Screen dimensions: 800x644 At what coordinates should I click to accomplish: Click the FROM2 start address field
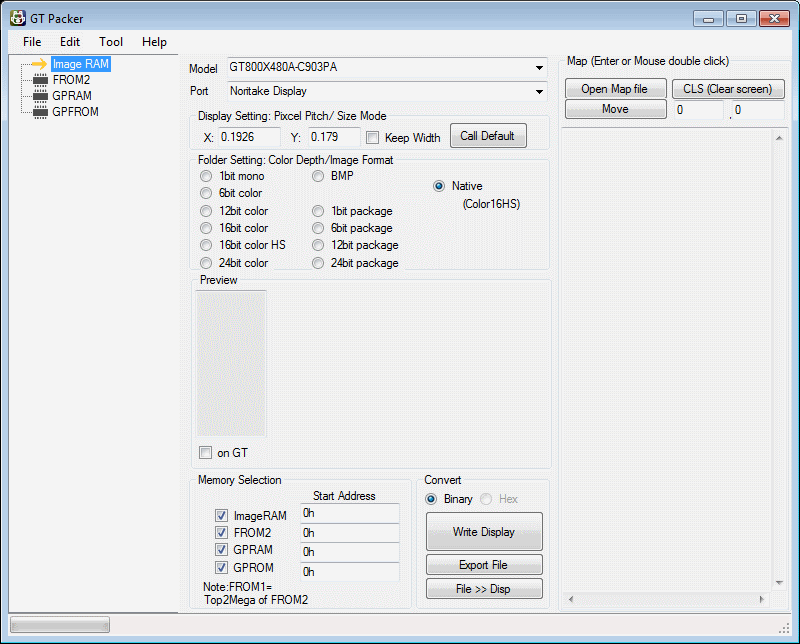[349, 533]
